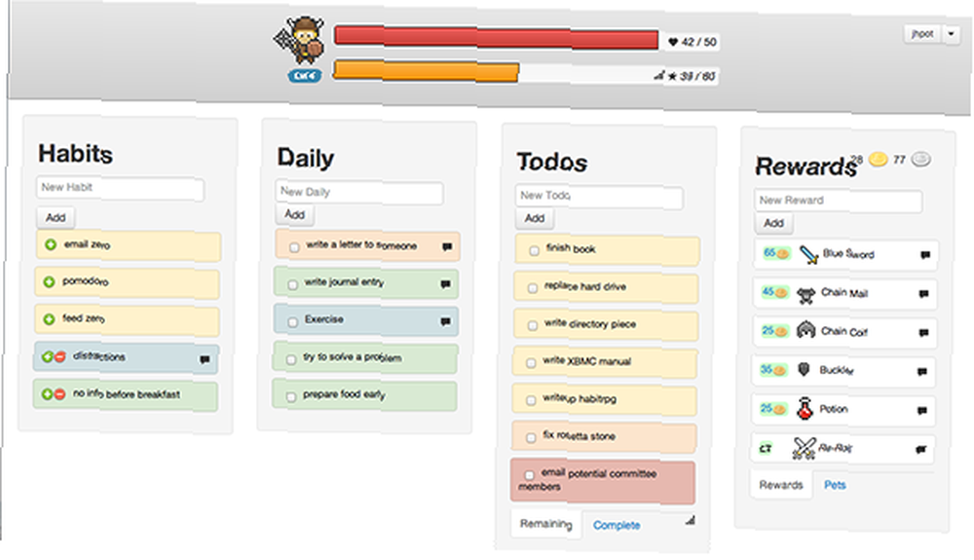
Task: Open the note icon on Exercise daily
Action: click(x=445, y=321)
